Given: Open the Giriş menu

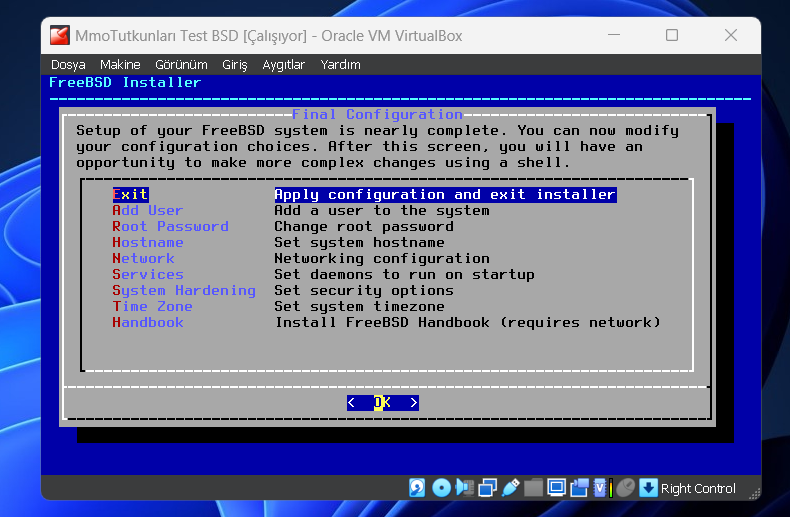Looking at the screenshot, I should pos(235,64).
